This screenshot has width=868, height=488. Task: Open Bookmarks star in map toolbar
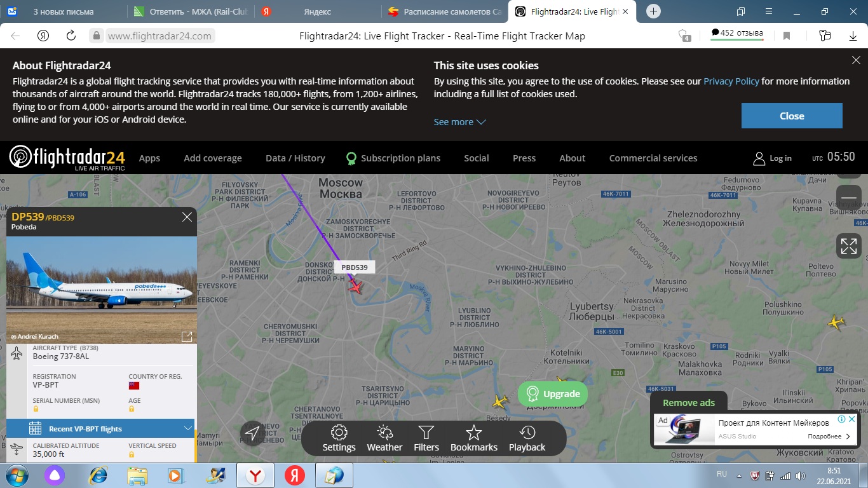tap(473, 438)
